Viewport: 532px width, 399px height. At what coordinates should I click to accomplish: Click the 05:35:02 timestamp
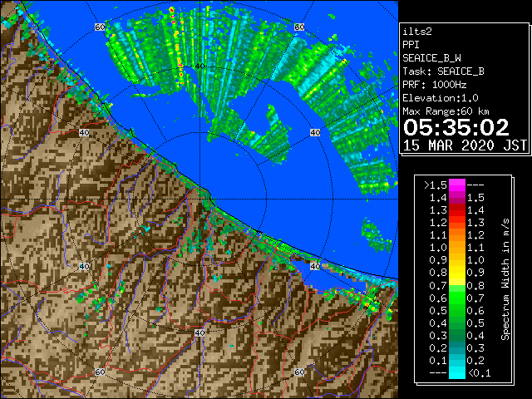coord(456,127)
